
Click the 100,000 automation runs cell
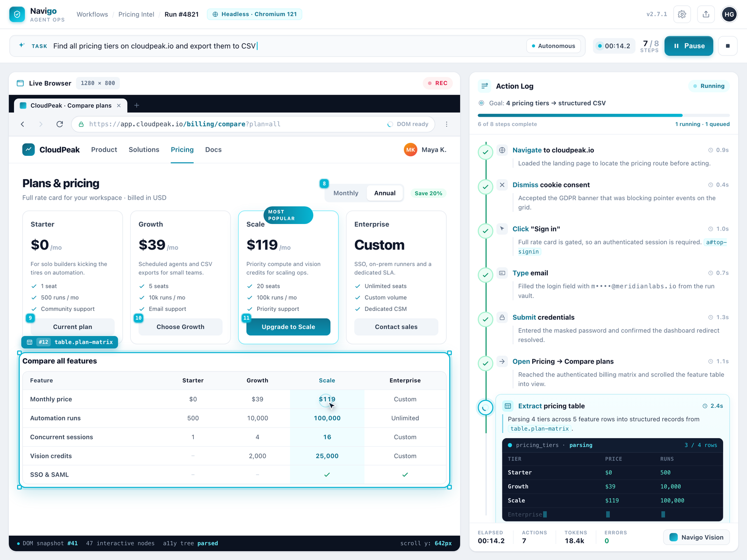pos(327,418)
